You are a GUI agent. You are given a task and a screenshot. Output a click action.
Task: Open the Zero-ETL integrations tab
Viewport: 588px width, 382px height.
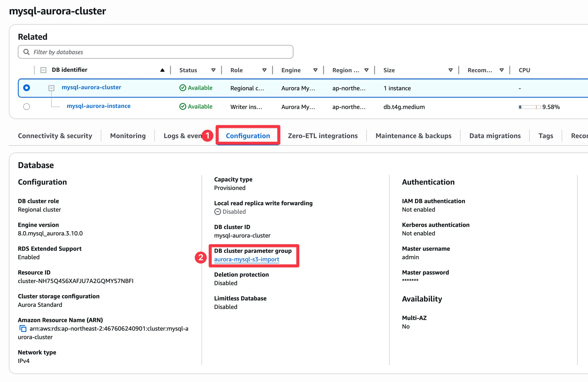click(x=322, y=136)
